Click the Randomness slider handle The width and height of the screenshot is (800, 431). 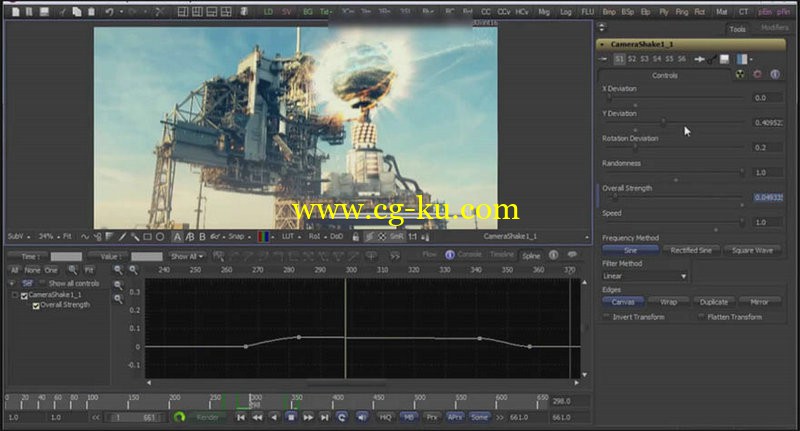click(742, 172)
